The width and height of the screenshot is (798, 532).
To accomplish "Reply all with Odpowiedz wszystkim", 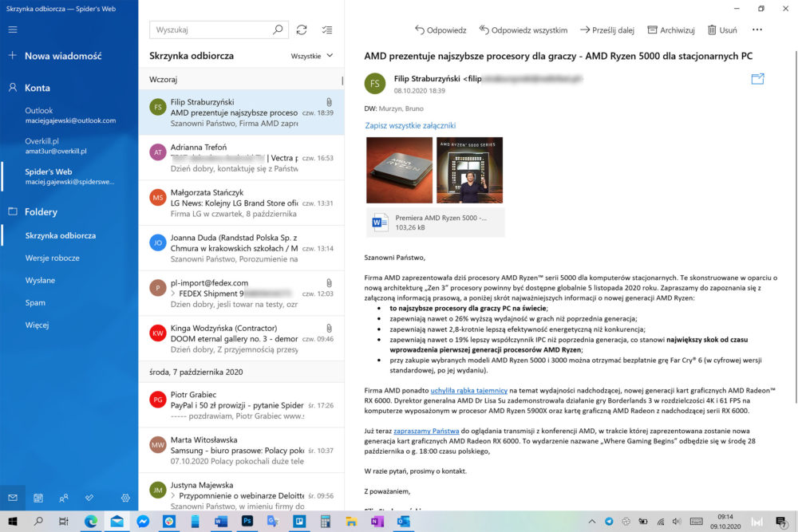I will [x=523, y=30].
